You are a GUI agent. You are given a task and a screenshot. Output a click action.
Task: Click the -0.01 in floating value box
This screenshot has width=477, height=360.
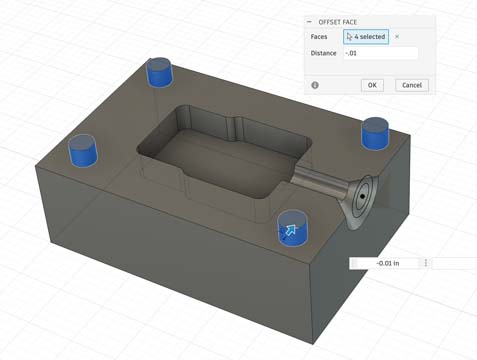pyautogui.click(x=388, y=263)
